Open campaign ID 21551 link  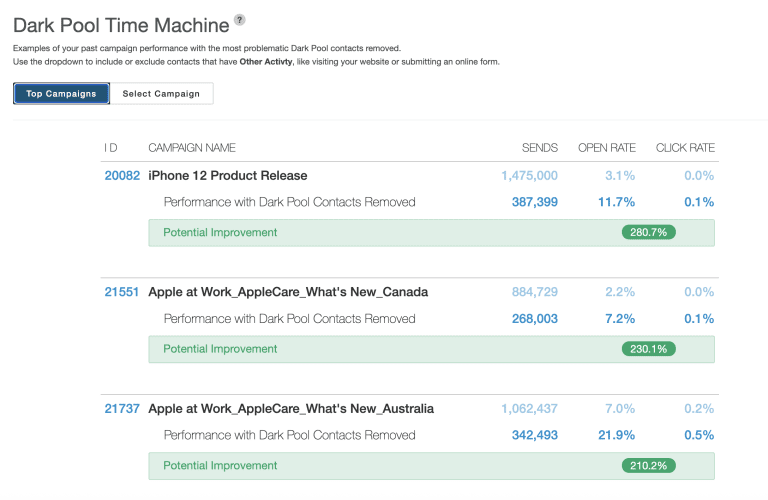point(122,293)
